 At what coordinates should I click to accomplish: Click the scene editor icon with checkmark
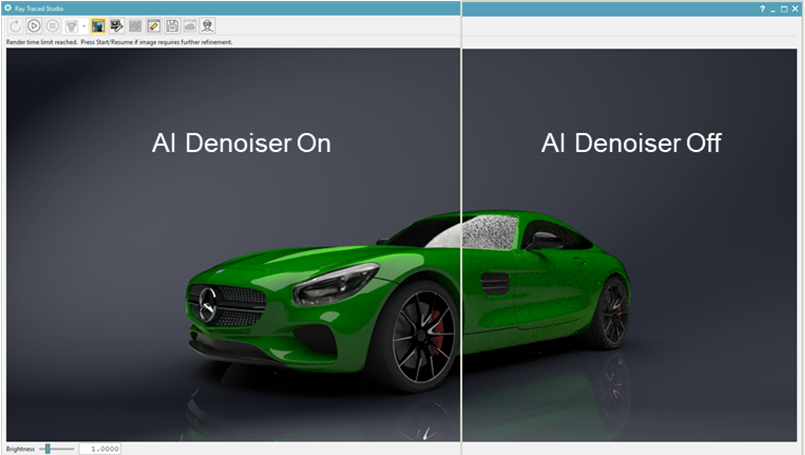tap(117, 26)
